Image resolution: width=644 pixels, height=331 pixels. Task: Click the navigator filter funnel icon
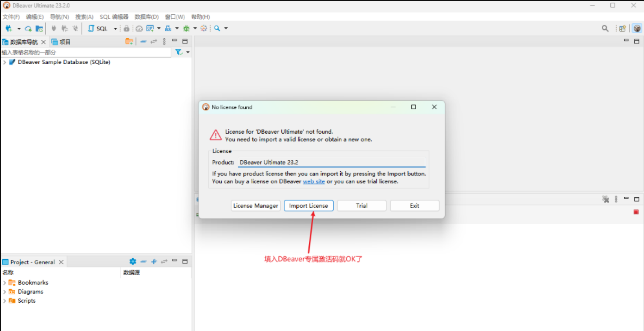point(179,52)
